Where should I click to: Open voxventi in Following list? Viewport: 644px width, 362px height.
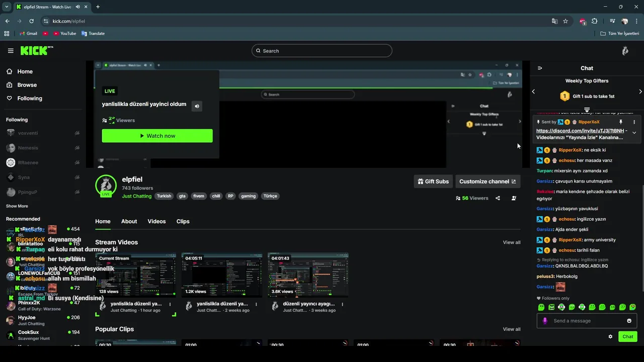(x=43, y=133)
